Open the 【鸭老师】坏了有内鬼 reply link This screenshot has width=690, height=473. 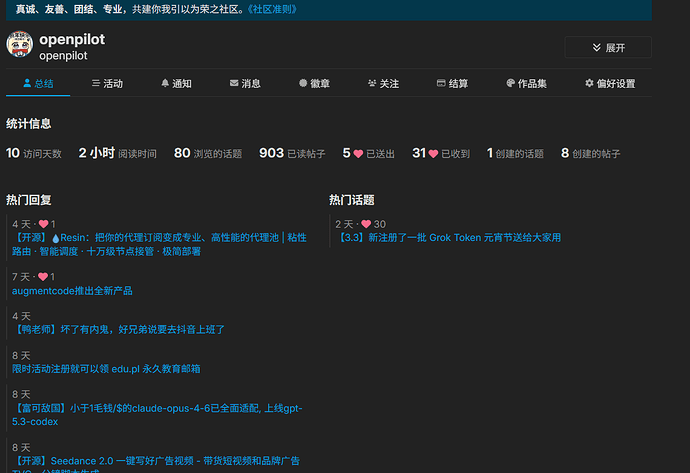pyautogui.click(x=118, y=330)
